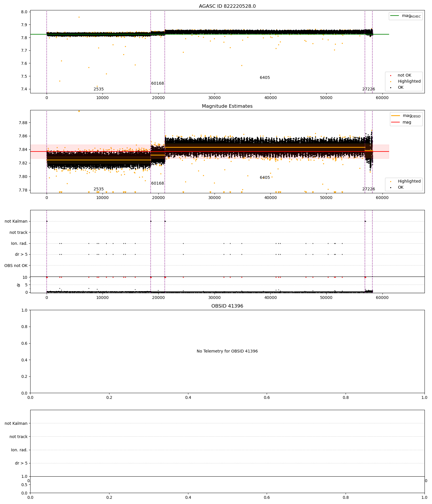This screenshot has width=432, height=504.
Task: Click the 'not track' label in bottom plot
Action: point(18,437)
